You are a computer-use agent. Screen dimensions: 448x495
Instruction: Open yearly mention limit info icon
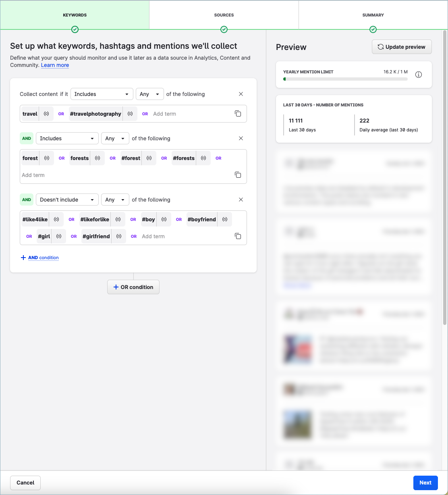[x=419, y=75]
